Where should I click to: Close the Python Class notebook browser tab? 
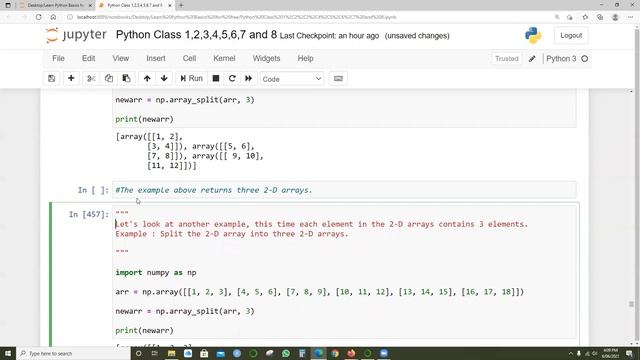170,5
